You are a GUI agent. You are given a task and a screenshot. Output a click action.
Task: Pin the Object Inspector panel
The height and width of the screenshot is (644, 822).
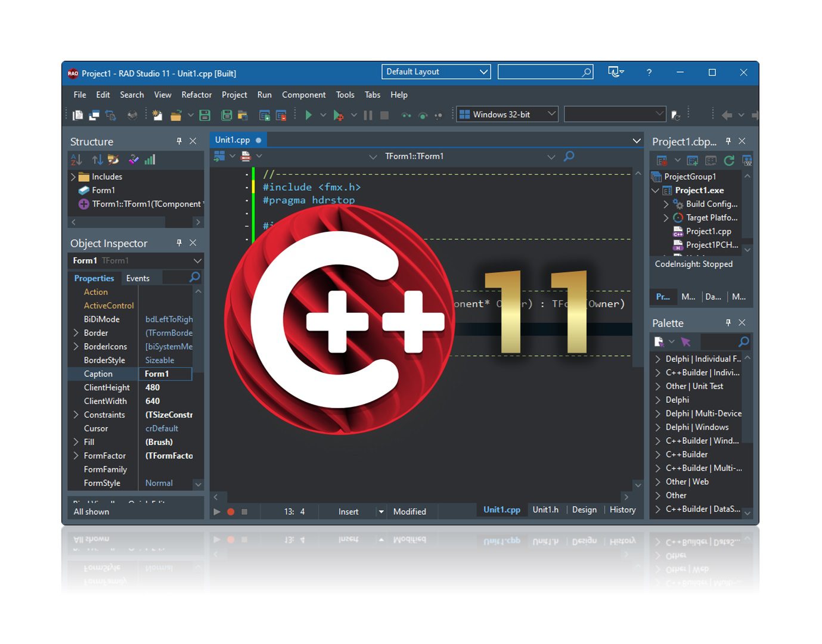(179, 242)
